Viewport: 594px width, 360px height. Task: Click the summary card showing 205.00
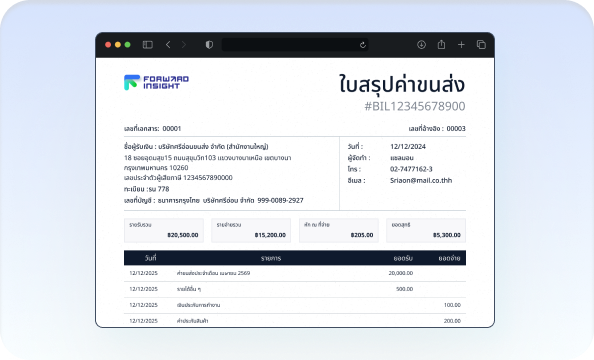[339, 230]
